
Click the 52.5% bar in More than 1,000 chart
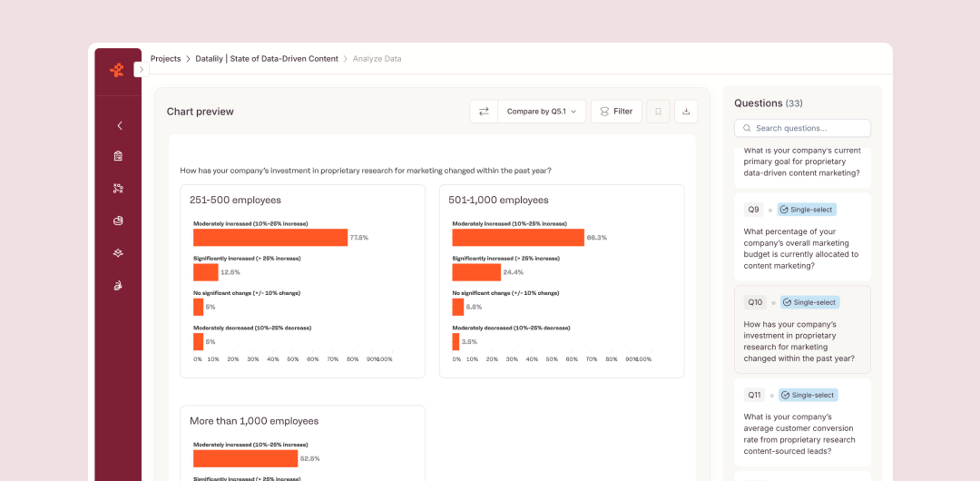(246, 458)
